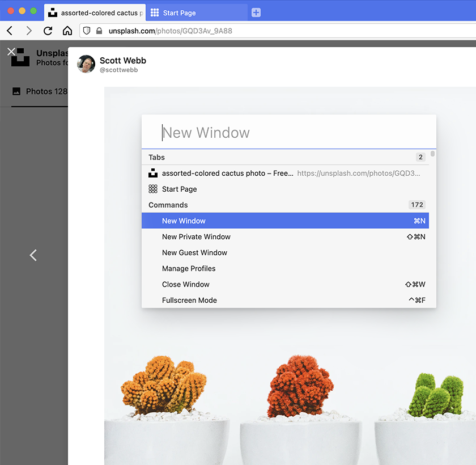The width and height of the screenshot is (476, 465).
Task: Open a new tab with plus button
Action: [x=256, y=12]
